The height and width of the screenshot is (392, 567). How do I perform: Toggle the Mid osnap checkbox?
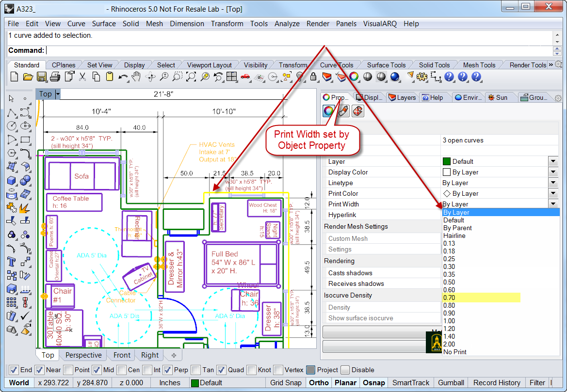pos(97,370)
